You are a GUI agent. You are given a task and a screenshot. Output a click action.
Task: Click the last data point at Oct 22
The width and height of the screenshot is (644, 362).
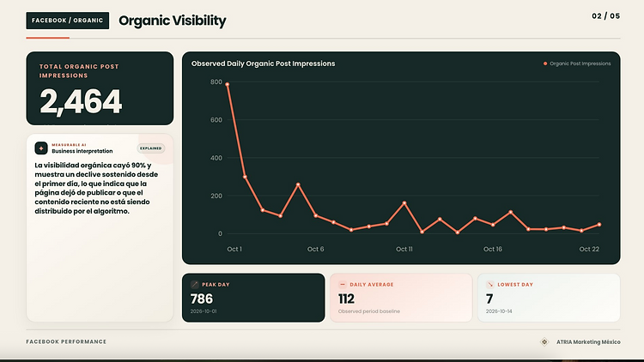click(x=599, y=225)
